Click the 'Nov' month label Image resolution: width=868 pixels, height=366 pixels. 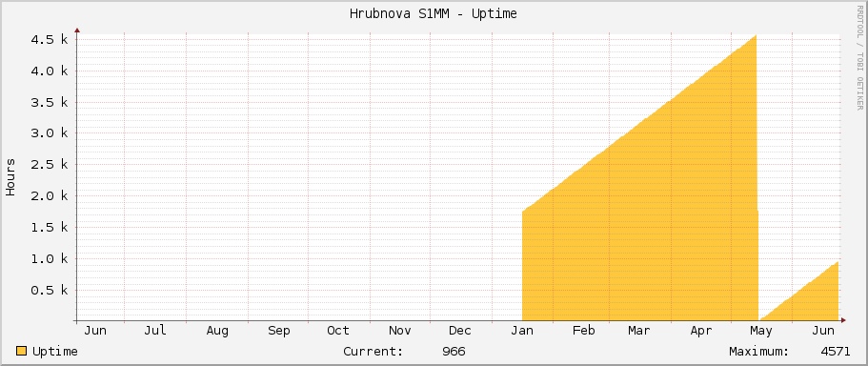[399, 331]
